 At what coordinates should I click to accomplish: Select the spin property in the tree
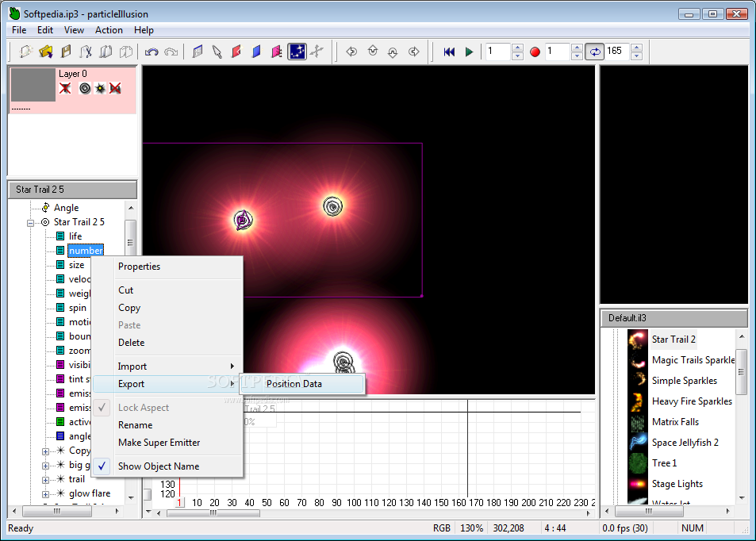tap(77, 308)
